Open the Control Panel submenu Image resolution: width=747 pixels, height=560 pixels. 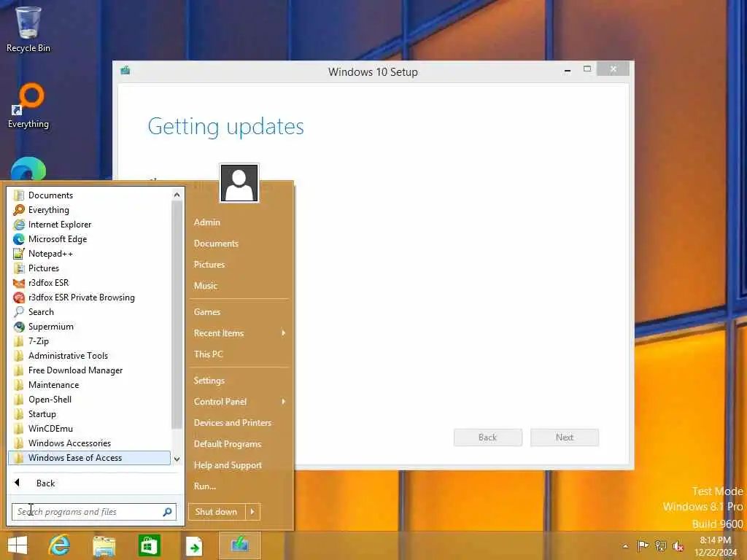[239, 402]
